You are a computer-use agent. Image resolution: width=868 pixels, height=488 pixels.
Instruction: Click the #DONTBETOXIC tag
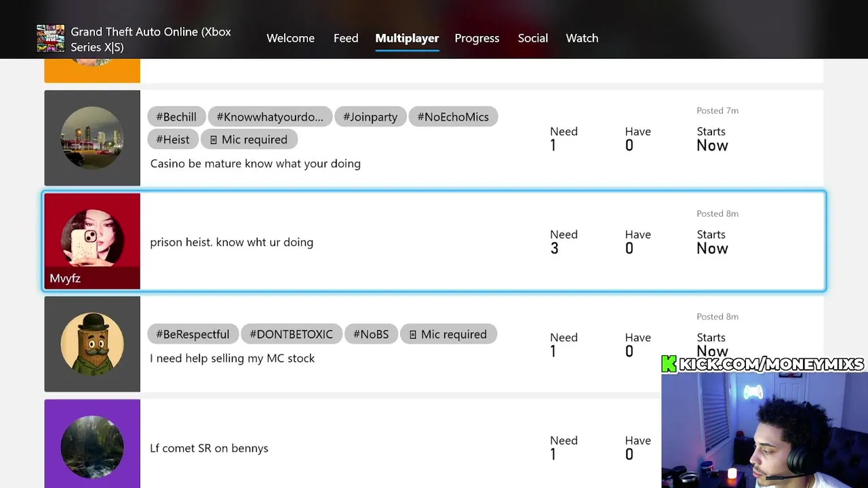(x=291, y=334)
